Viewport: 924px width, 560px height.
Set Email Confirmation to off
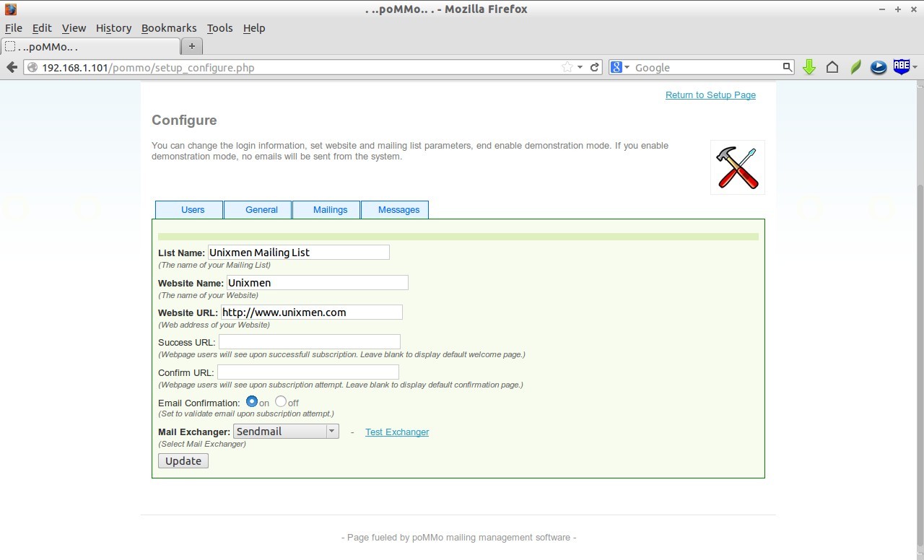[281, 401]
